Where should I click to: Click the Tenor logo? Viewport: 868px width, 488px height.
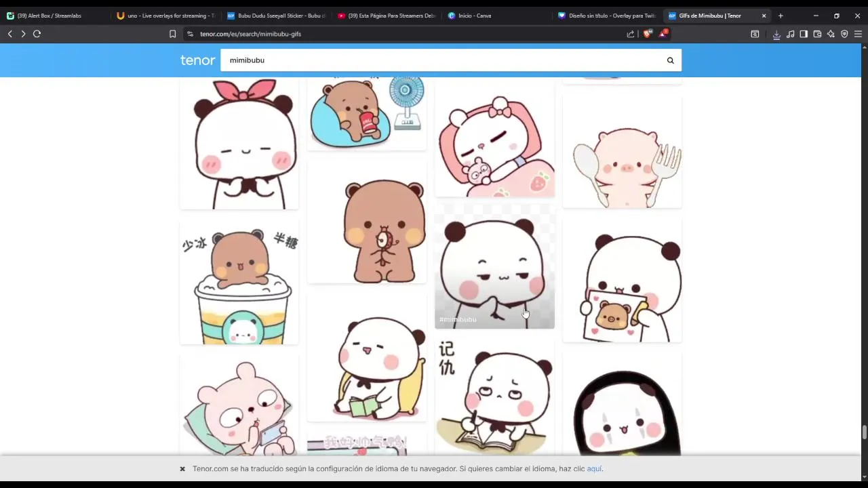(x=197, y=60)
